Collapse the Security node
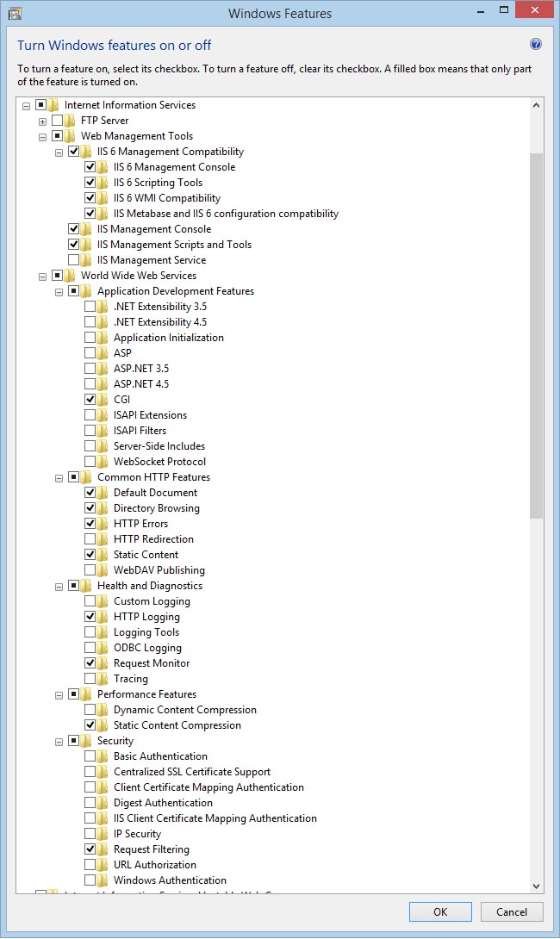Image resolution: width=560 pixels, height=939 pixels. 59,742
